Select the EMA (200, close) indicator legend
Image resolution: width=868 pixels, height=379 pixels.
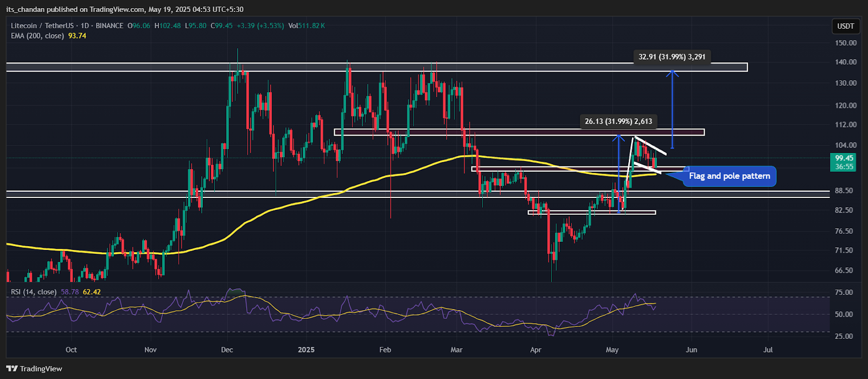pos(38,36)
